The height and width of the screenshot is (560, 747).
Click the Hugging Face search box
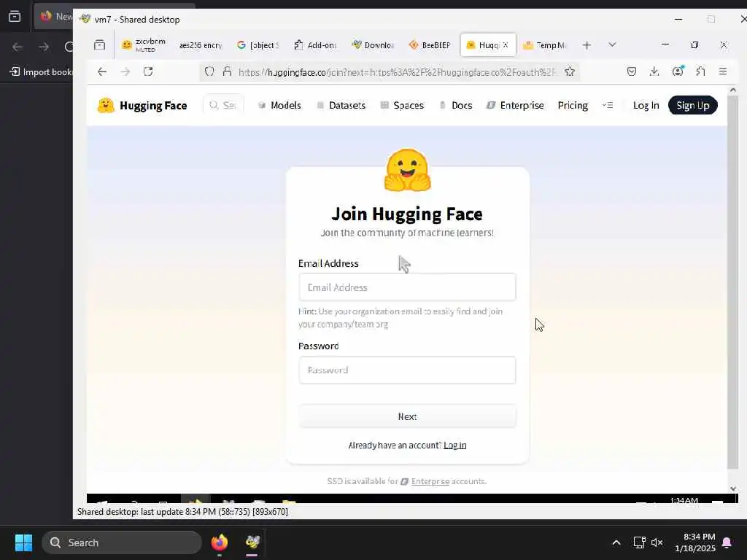[223, 105]
